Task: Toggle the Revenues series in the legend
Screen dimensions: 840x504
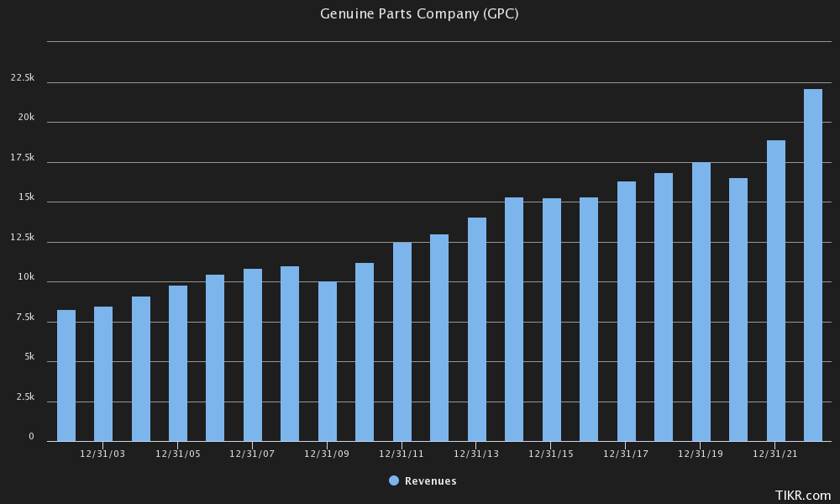Action: tap(423, 481)
